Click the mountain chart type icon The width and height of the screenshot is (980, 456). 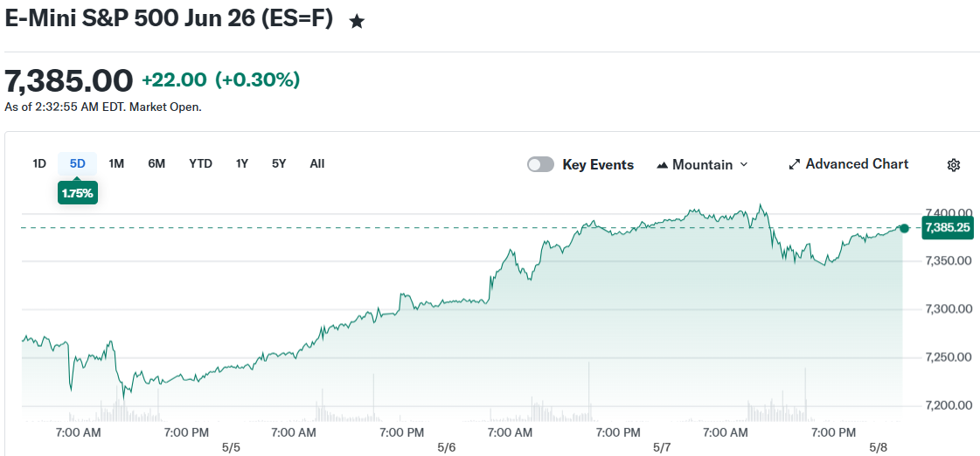663,165
